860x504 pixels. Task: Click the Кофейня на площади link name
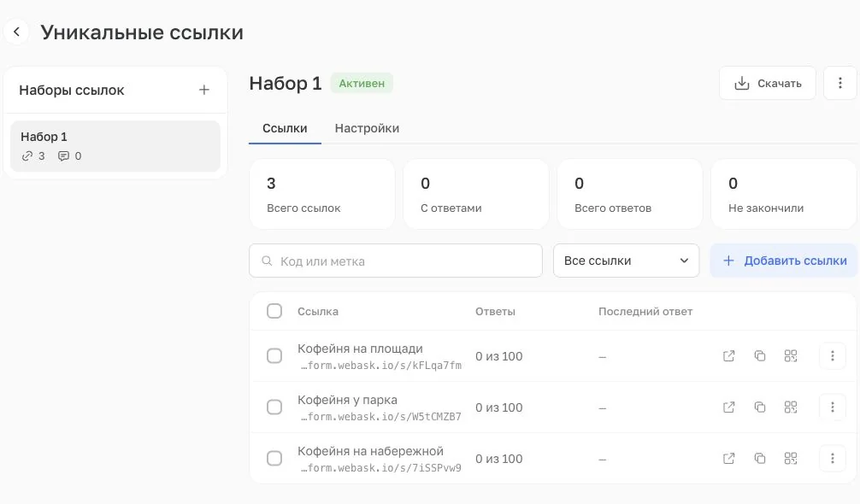coord(360,349)
